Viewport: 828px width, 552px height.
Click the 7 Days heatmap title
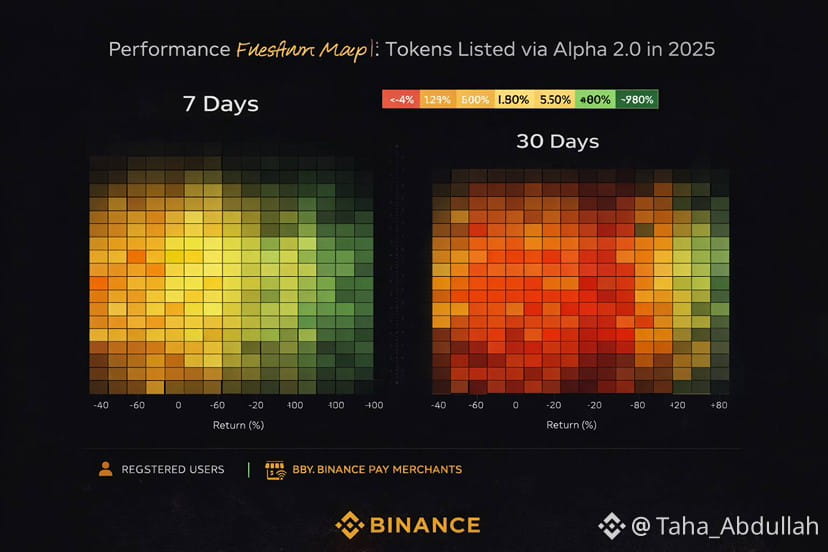(x=221, y=104)
